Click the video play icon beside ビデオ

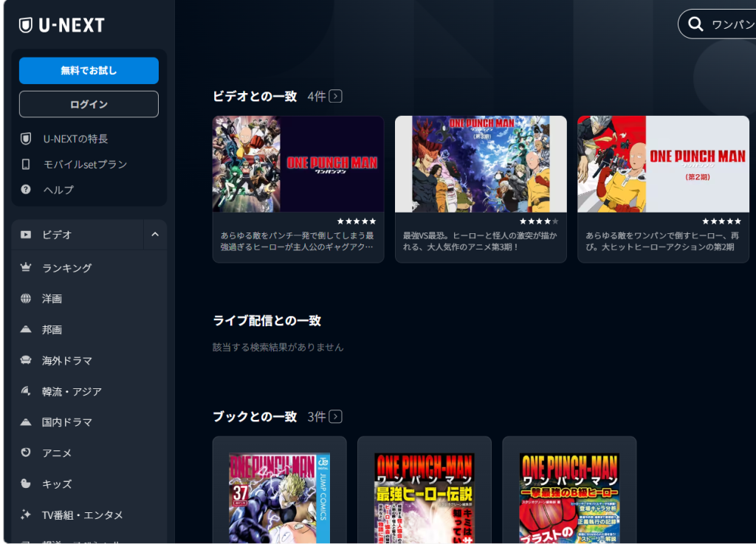26,235
